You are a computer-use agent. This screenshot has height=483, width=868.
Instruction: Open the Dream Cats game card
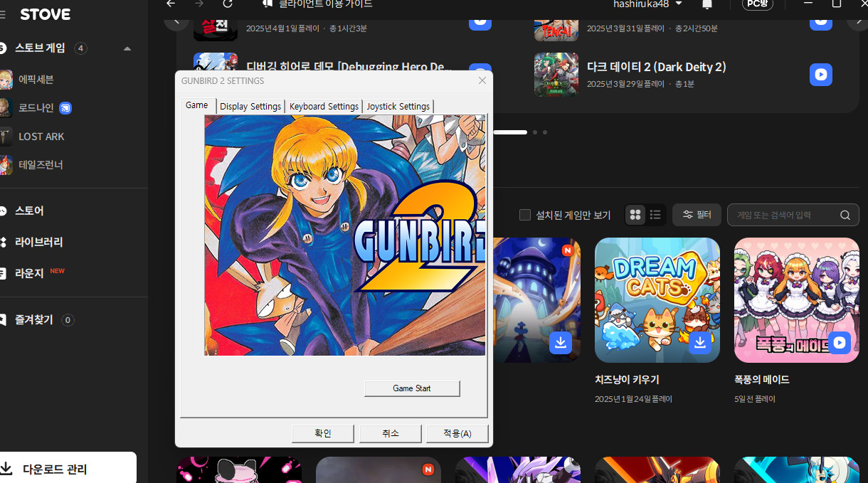tap(657, 300)
